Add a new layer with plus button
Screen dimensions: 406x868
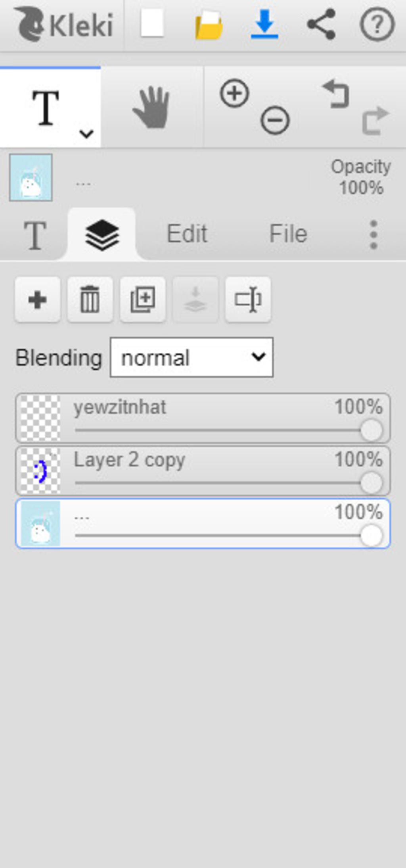[x=38, y=300]
